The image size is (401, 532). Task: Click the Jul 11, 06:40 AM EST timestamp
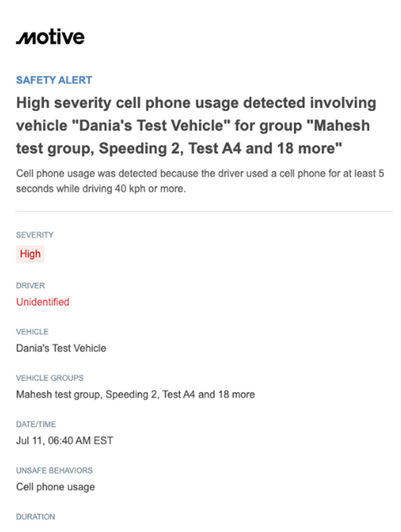(65, 440)
